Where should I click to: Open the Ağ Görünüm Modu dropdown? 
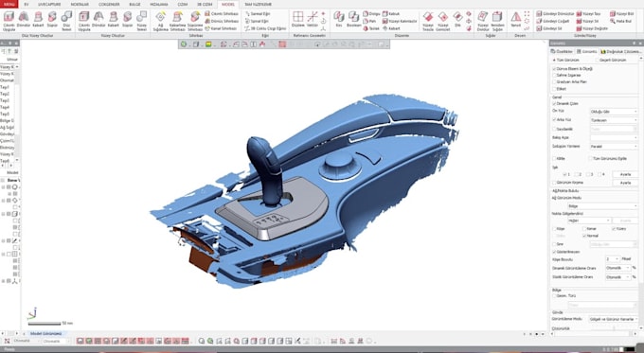tap(602, 206)
